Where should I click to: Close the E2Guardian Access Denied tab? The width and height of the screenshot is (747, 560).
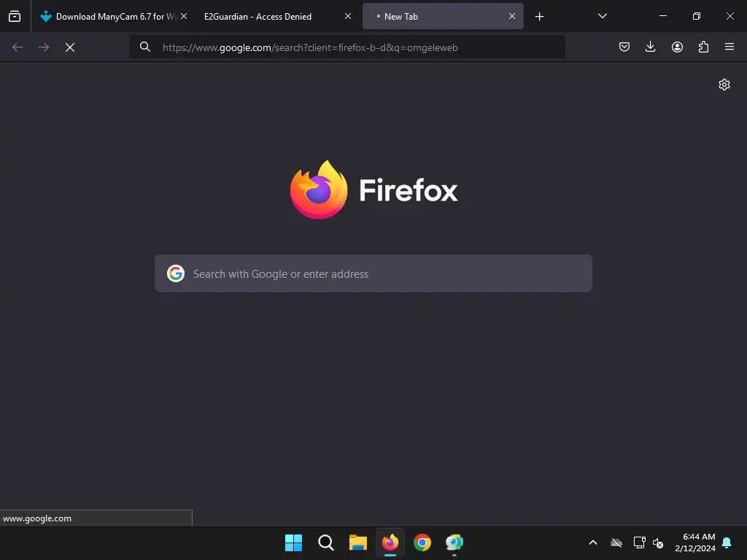348,16
